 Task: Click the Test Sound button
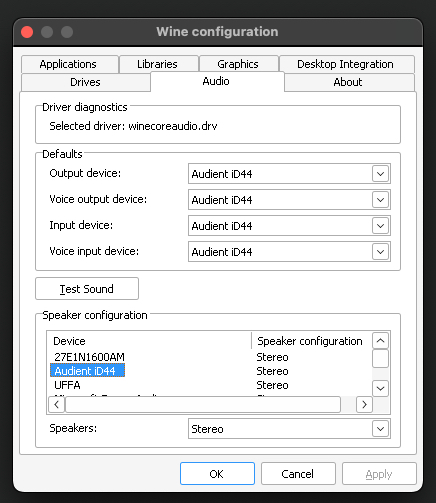pos(87,289)
